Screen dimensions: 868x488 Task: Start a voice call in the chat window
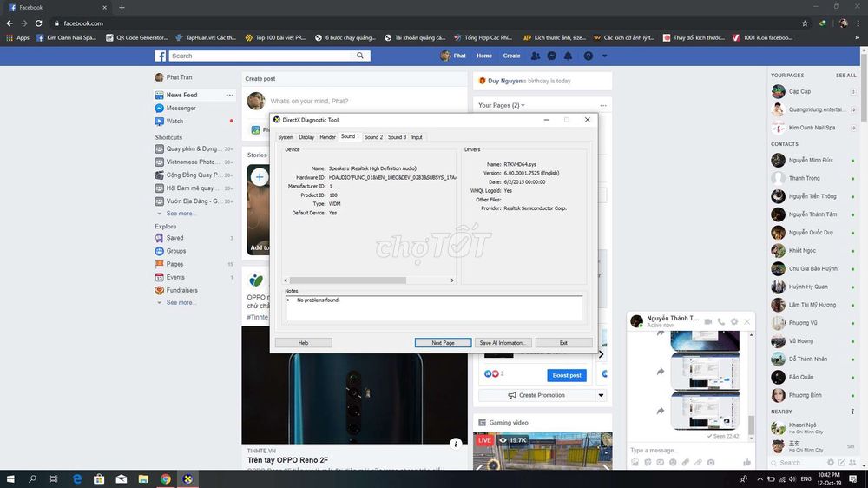click(721, 321)
